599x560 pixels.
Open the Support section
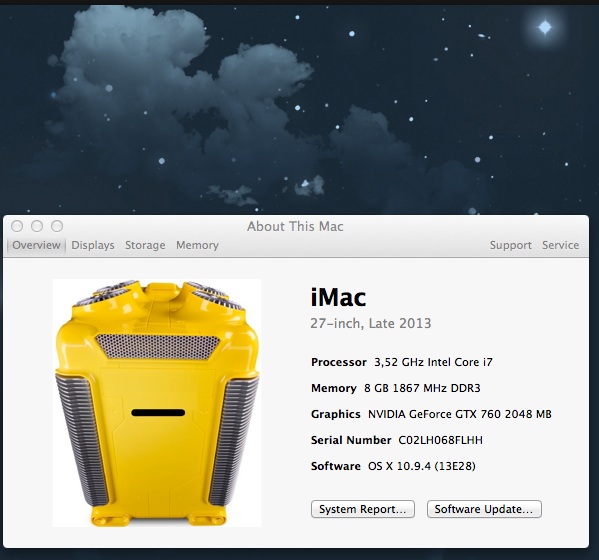tap(510, 245)
